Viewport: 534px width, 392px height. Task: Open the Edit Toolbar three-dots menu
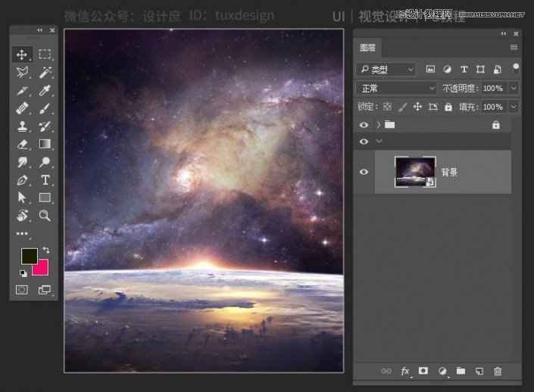tap(22, 233)
